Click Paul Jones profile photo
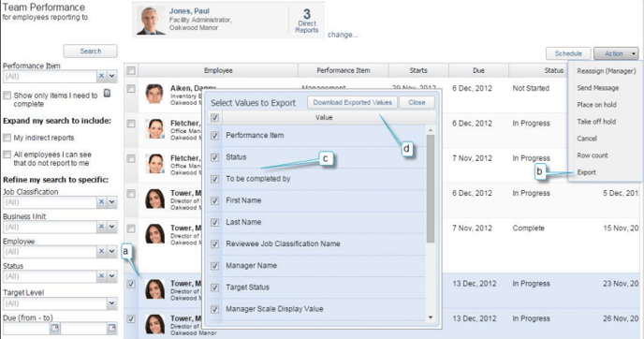The width and height of the screenshot is (644, 339). click(151, 21)
